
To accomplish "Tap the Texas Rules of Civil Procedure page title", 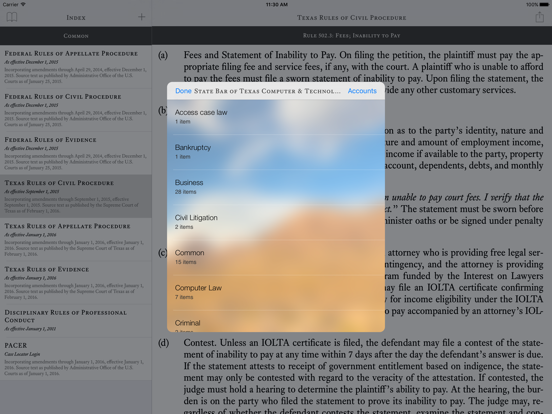I will click(352, 18).
